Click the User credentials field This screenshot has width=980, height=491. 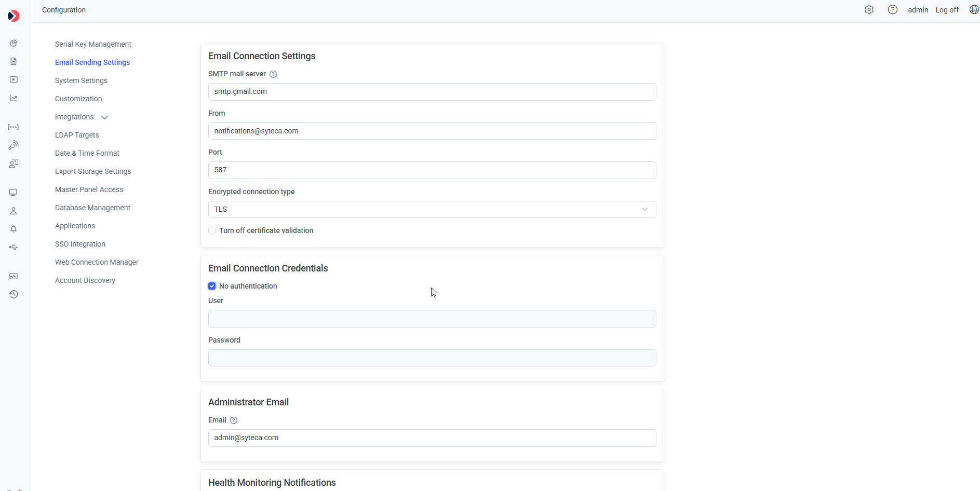432,319
